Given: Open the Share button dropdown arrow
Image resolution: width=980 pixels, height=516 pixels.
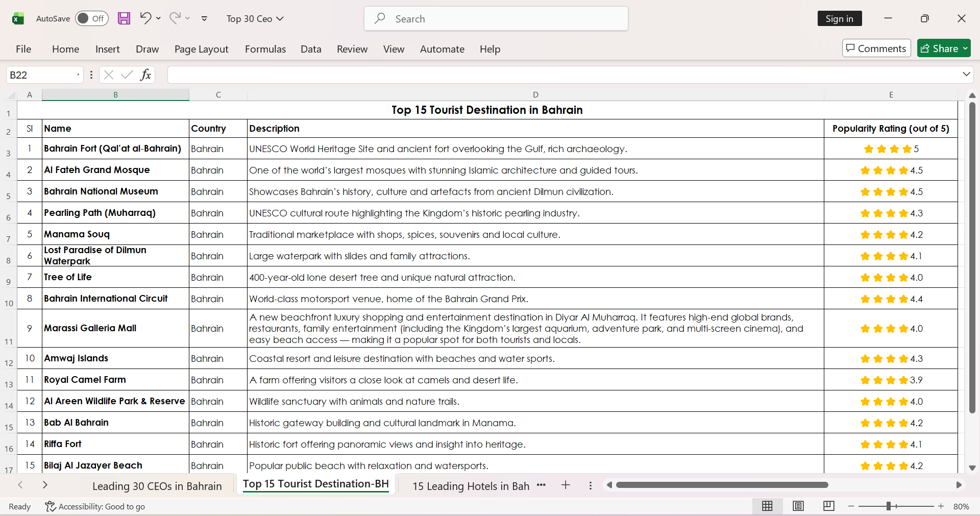Looking at the screenshot, I should point(965,48).
